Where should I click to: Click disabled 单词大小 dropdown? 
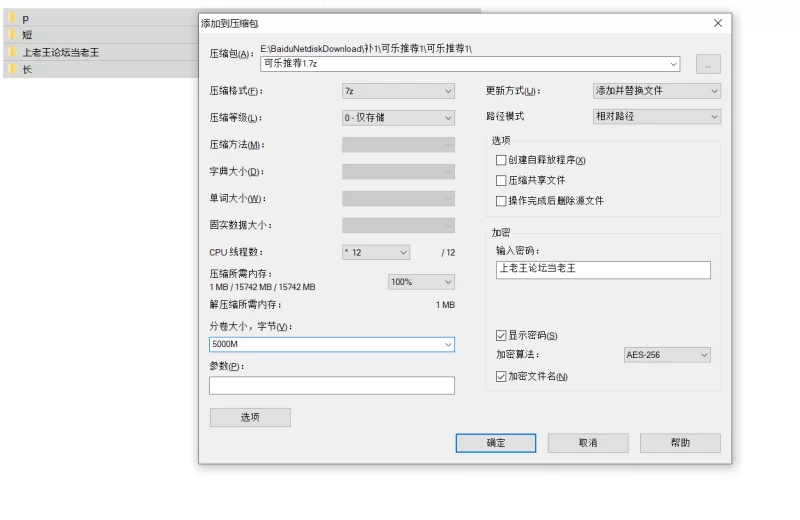pos(398,199)
